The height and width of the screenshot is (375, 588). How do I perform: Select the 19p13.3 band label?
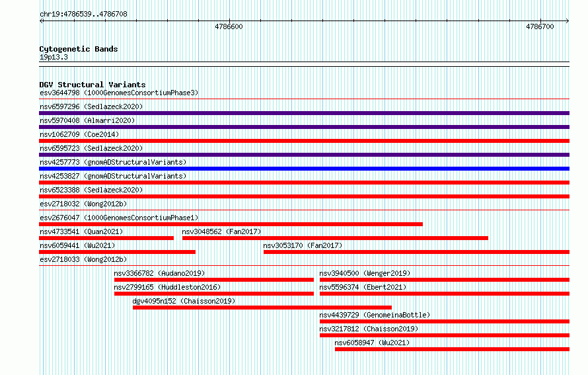tap(54, 57)
